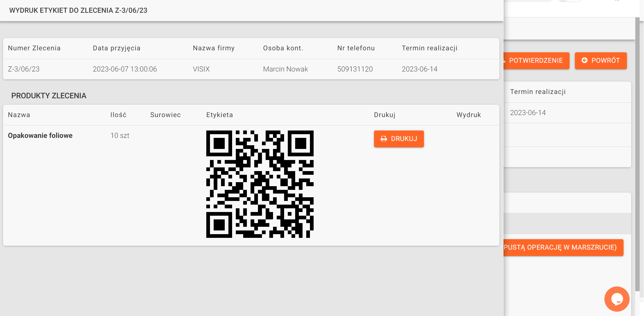Viewport: 644px width, 316px height.
Task: Click the QR code label image
Action: point(260,184)
